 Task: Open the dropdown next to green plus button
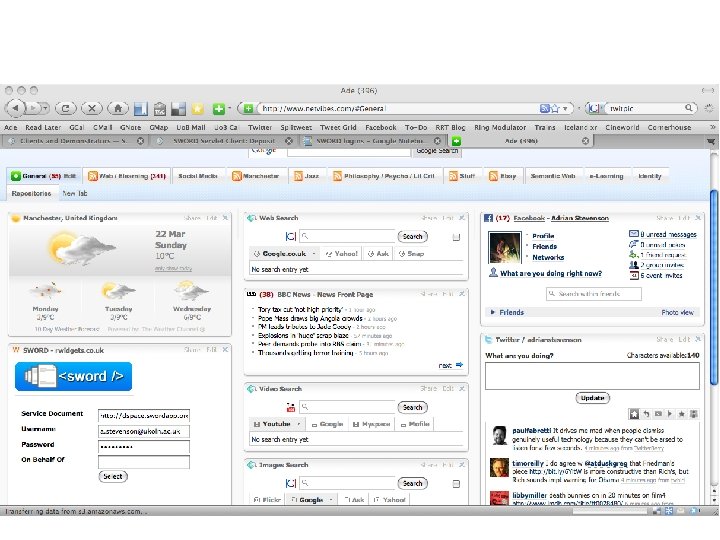tap(230, 109)
